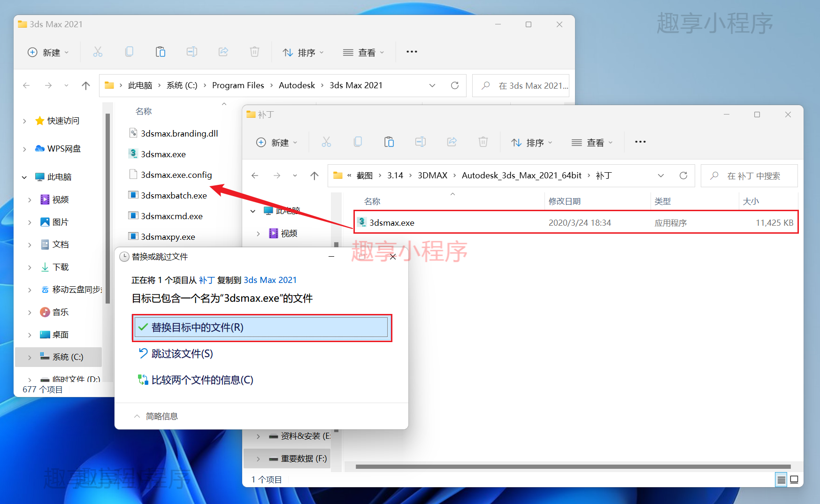Viewport: 820px width, 504px height.
Task: Open 新建 dropdown in 3ds Max 2021 window
Action: [48, 52]
